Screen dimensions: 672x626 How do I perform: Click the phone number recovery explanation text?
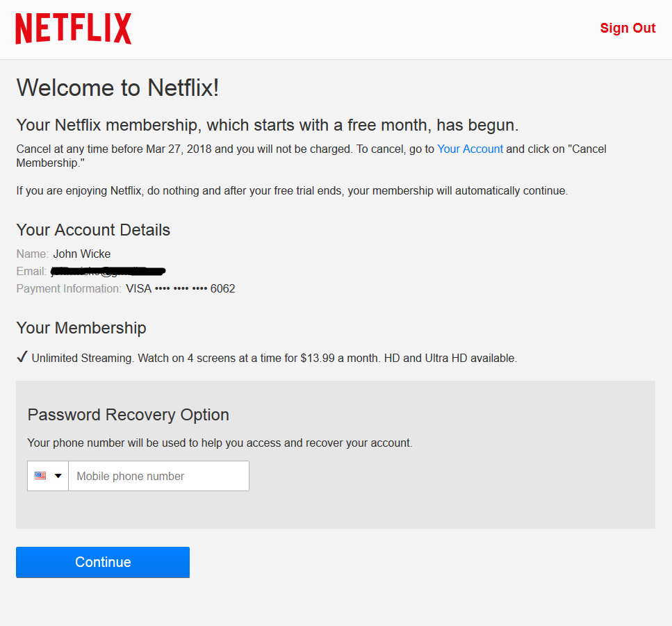(x=220, y=443)
